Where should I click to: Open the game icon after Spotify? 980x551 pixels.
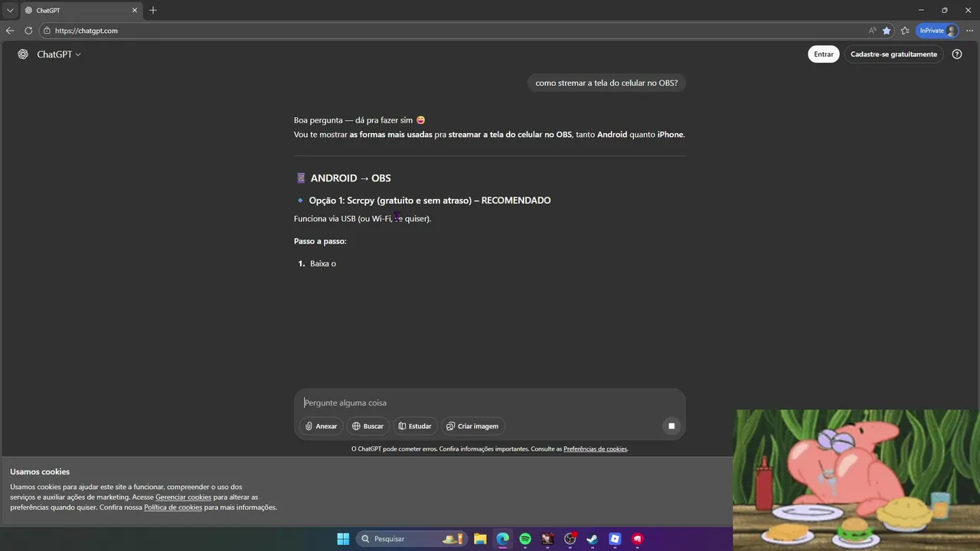click(x=547, y=539)
